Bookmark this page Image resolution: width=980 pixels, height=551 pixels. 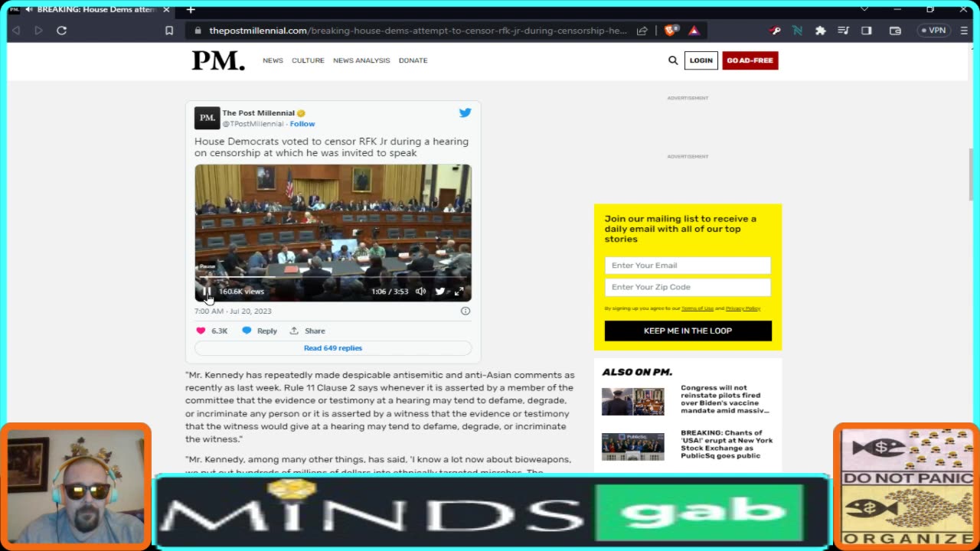click(x=169, y=31)
